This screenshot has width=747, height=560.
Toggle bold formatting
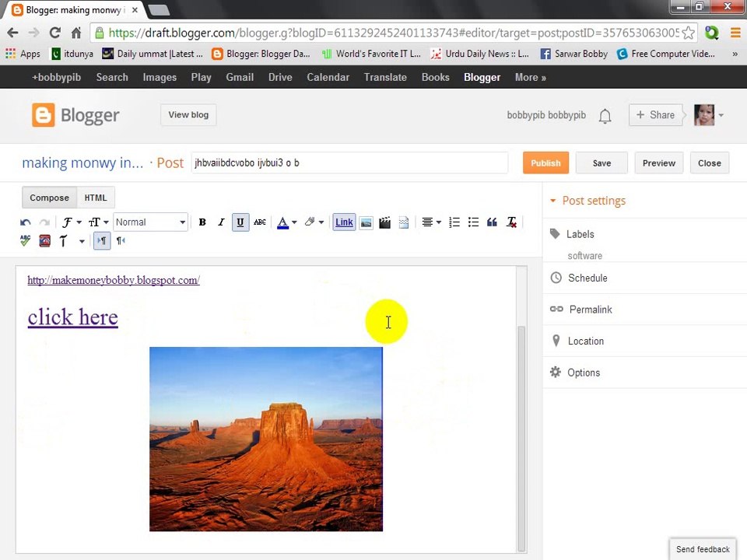tap(202, 222)
